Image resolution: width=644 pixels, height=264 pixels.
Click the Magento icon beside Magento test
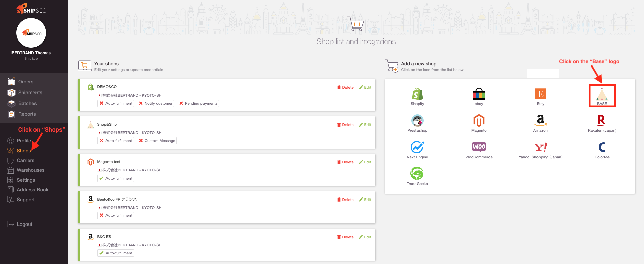91,162
